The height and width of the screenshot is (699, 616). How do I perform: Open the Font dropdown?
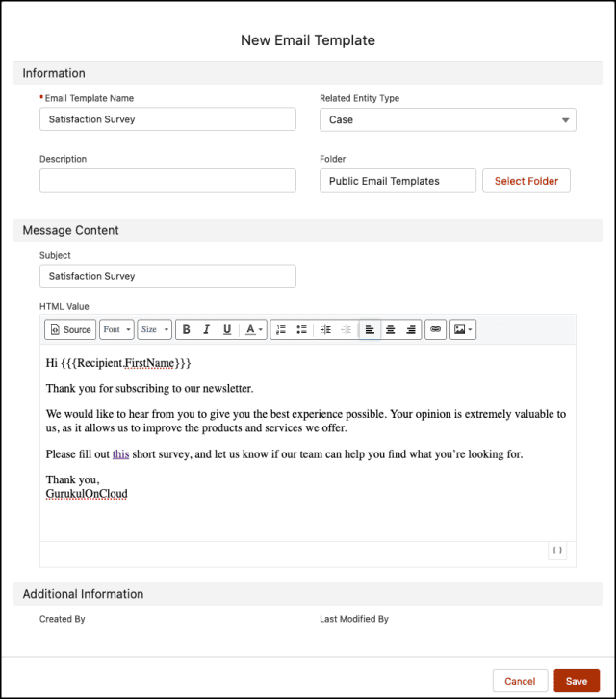116,329
